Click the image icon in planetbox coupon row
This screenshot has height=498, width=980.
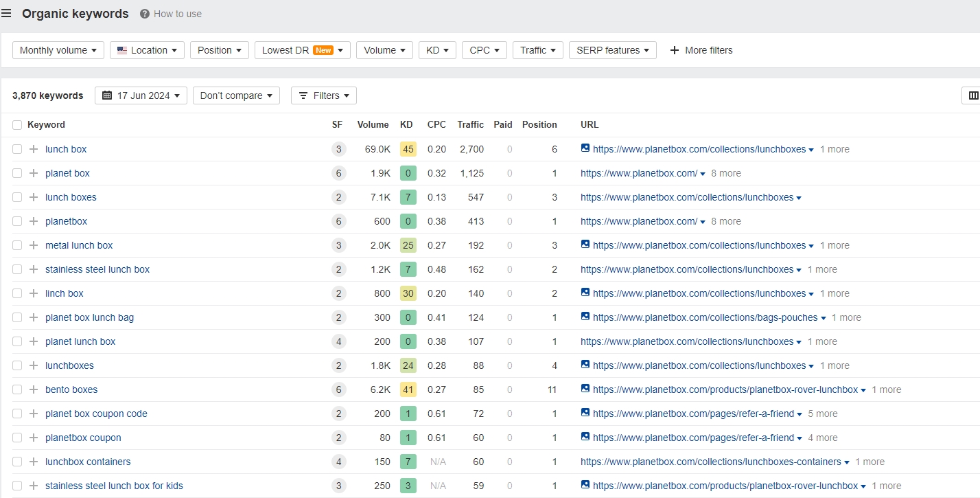[585, 436]
